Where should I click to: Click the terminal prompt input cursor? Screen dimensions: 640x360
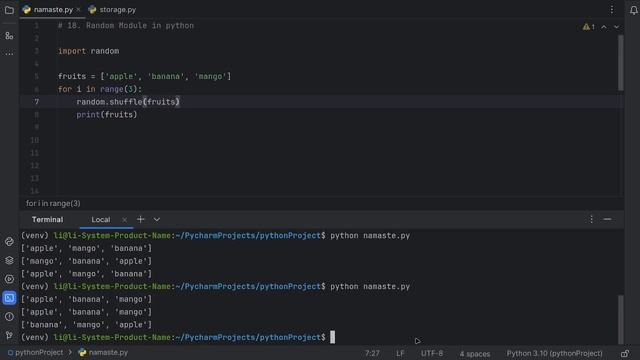pyautogui.click(x=333, y=337)
